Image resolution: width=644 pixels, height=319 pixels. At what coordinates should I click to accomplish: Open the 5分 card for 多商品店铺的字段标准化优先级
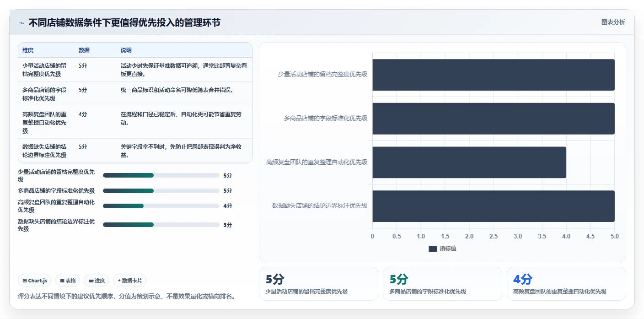pyautogui.click(x=442, y=284)
